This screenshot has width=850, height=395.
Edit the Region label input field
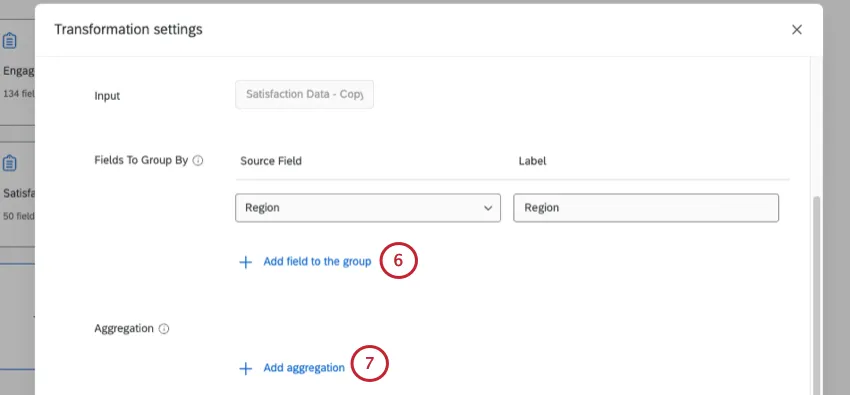[646, 208]
